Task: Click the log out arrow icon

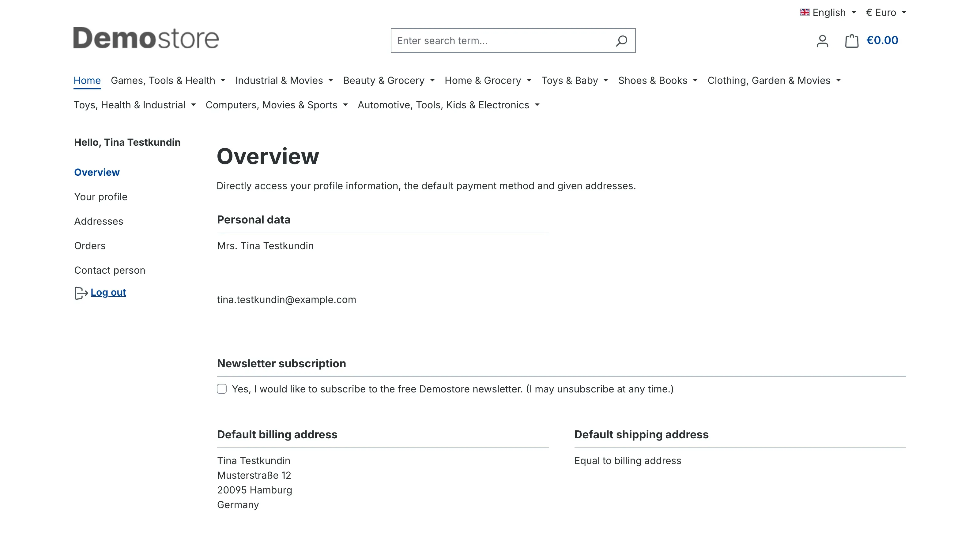Action: click(x=81, y=293)
